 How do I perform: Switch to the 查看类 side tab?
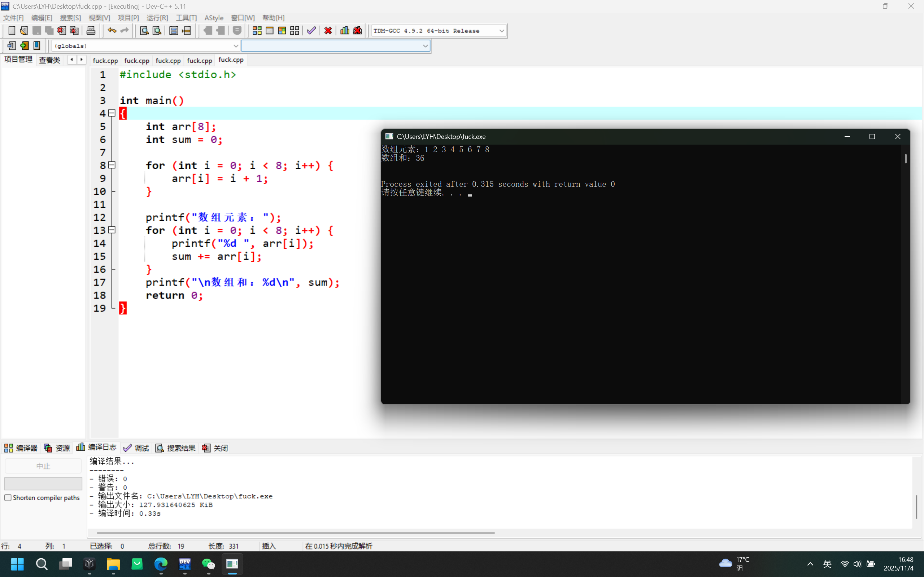click(50, 60)
